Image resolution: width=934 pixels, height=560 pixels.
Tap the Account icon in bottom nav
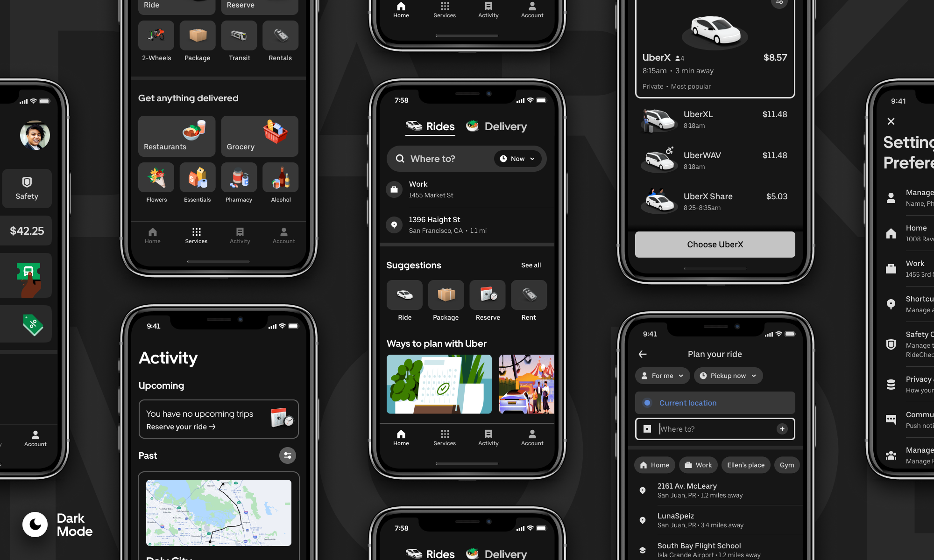click(x=532, y=437)
